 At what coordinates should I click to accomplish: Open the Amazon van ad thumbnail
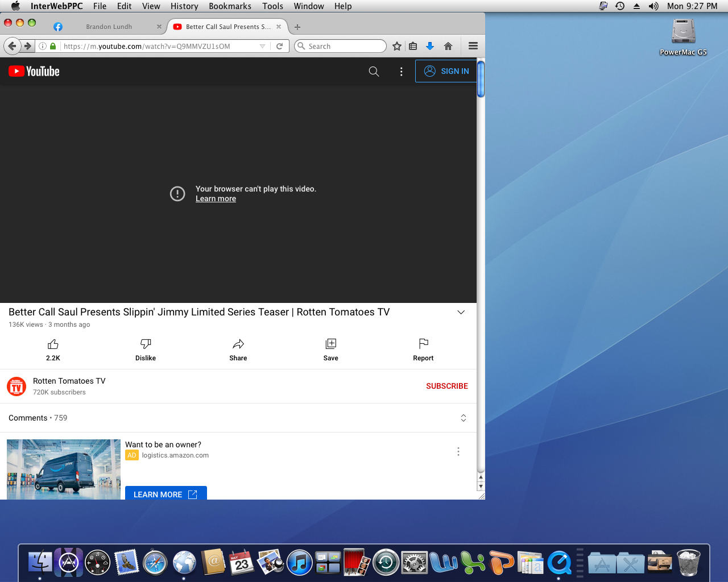point(64,469)
